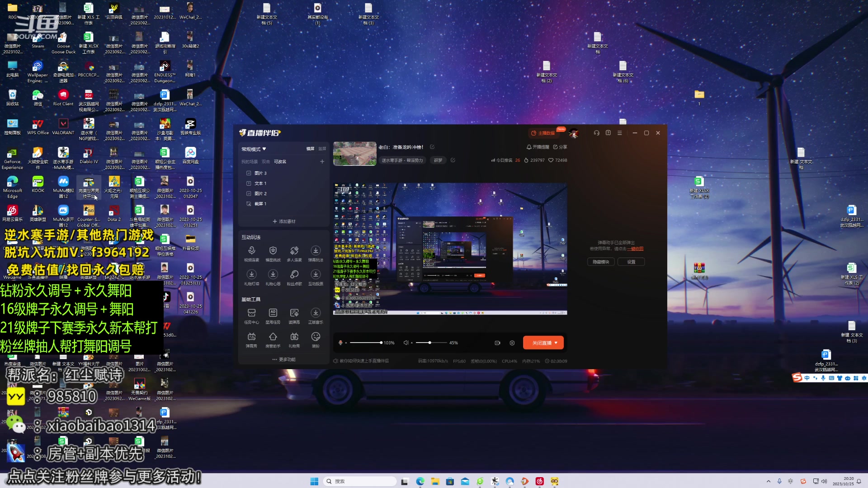The width and height of the screenshot is (868, 488).
Task: Open Microsoft Edge from the taskbar
Action: [x=420, y=481]
